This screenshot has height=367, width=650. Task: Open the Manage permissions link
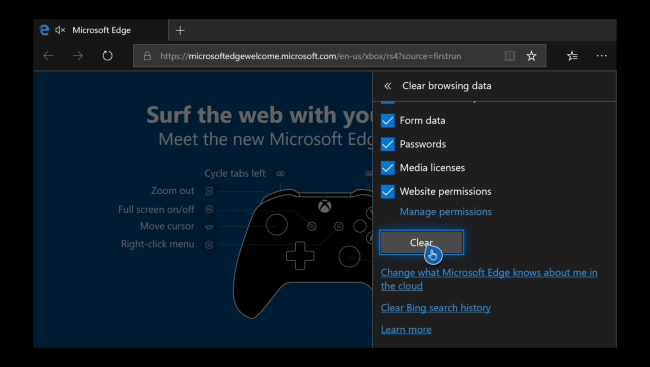446,212
